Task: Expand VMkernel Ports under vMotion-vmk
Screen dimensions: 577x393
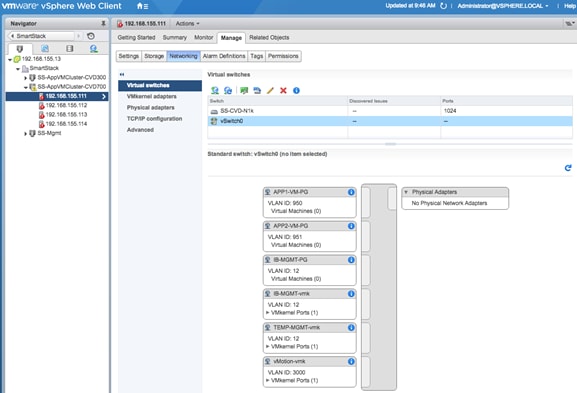Action: click(x=268, y=380)
